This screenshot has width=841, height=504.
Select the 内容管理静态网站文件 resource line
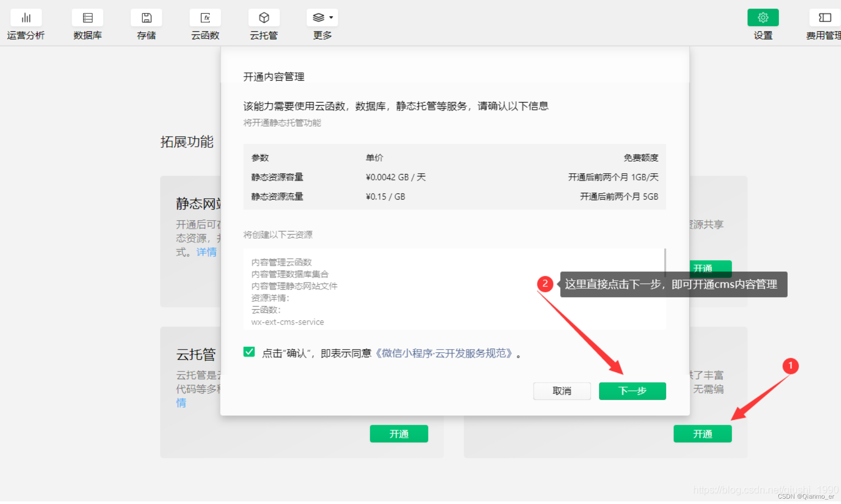point(294,286)
